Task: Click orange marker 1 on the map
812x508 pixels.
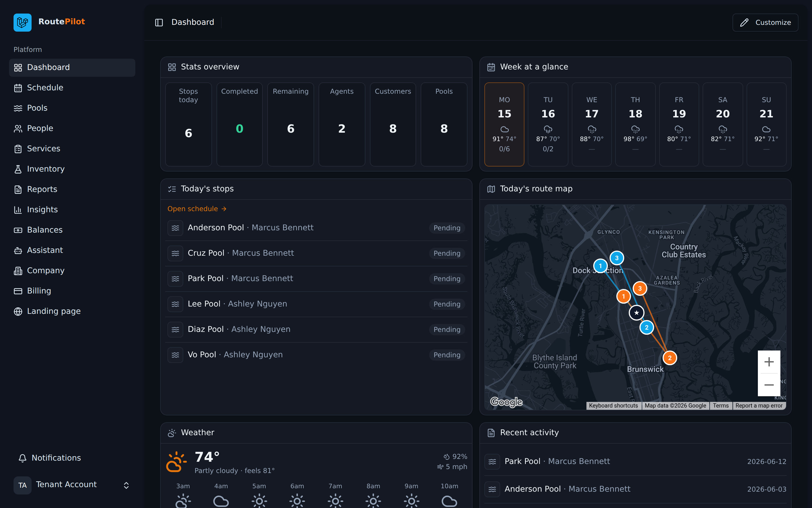Action: pos(623,296)
